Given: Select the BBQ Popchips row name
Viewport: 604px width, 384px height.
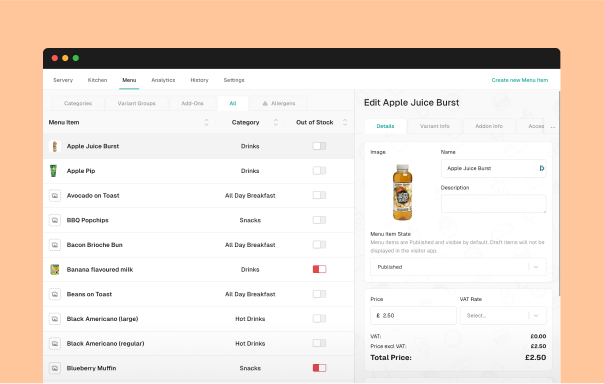Looking at the screenshot, I should [x=87, y=220].
